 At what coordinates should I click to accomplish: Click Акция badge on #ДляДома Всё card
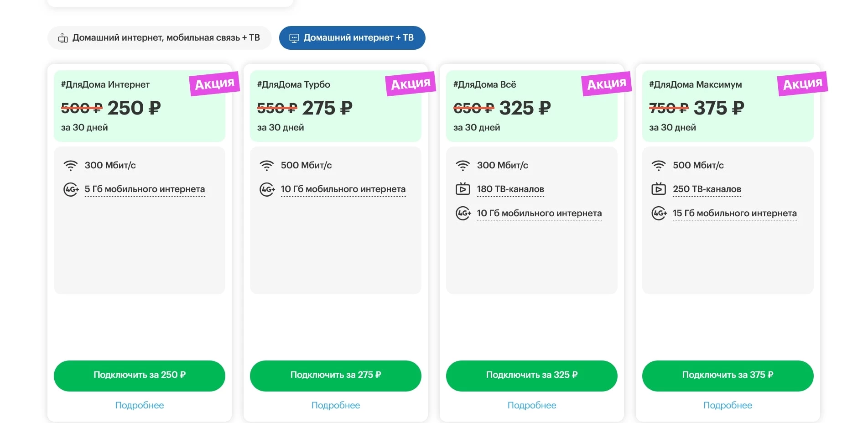pyautogui.click(x=606, y=84)
